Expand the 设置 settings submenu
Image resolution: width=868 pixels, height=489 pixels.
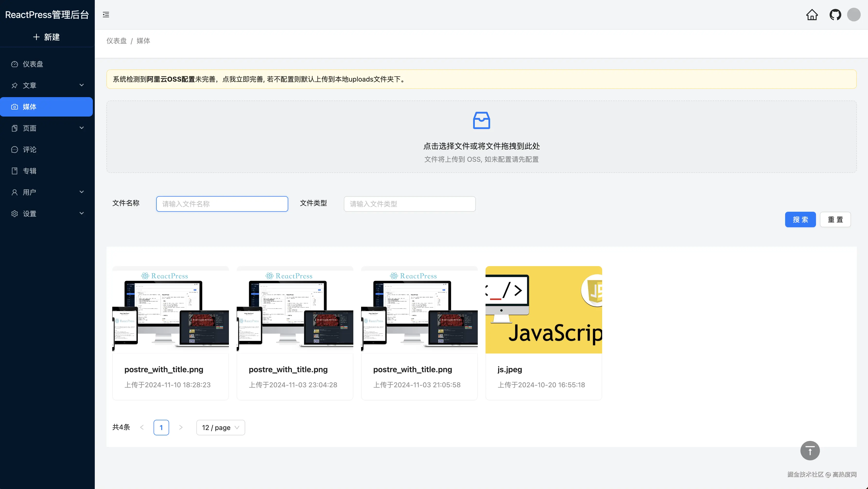(81, 213)
